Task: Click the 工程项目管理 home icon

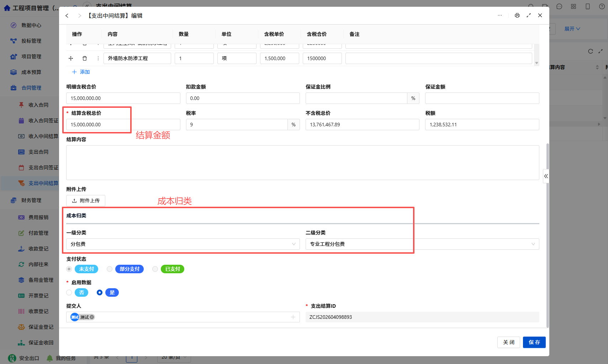Action: (x=7, y=8)
